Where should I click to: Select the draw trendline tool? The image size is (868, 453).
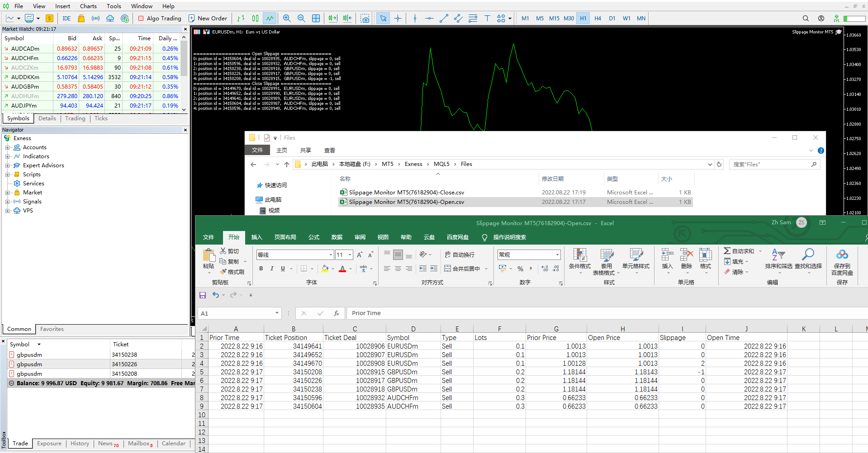(444, 19)
